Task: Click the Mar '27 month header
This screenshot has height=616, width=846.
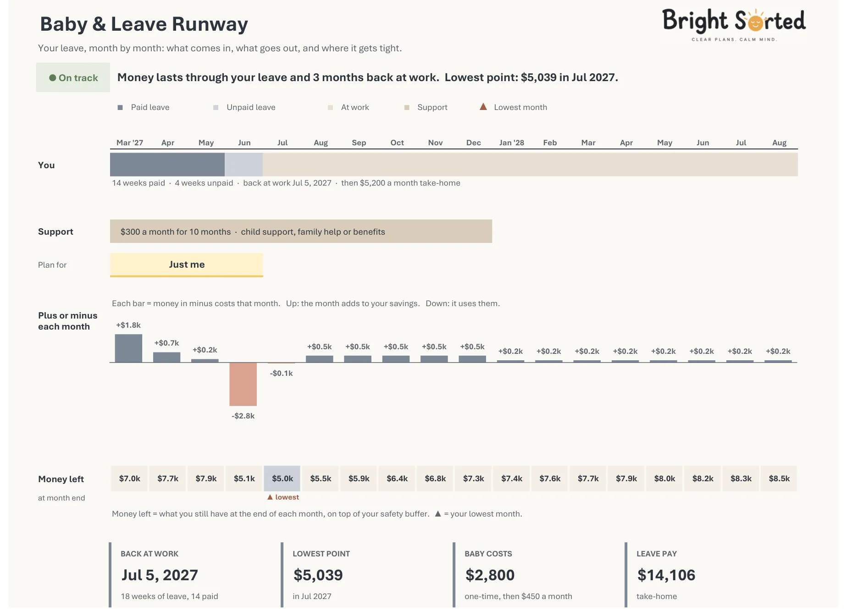Action: coord(130,143)
